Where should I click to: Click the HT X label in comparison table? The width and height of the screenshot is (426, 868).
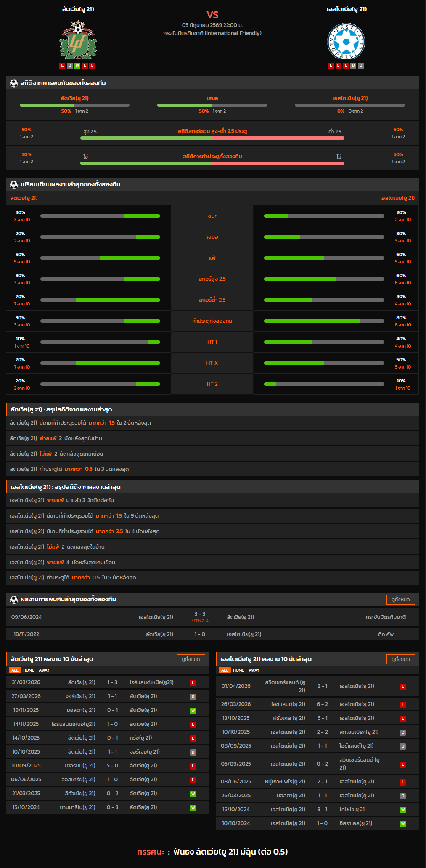tap(212, 363)
